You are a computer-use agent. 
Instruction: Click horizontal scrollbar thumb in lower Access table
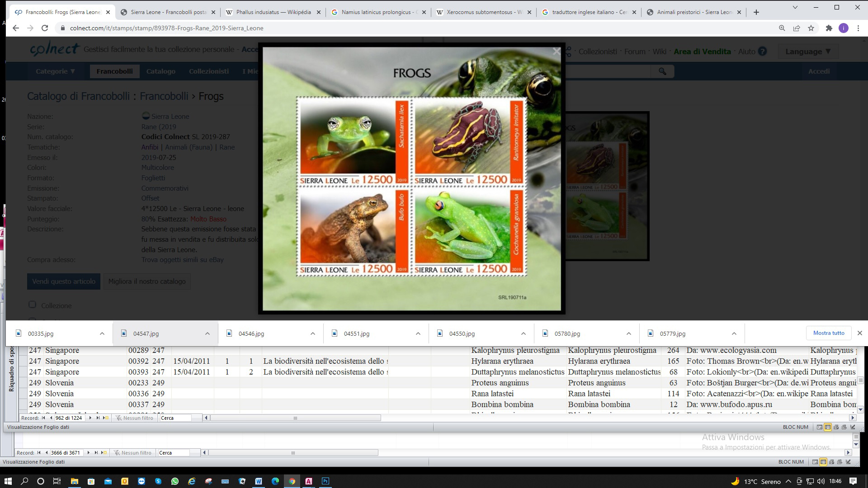tap(293, 453)
